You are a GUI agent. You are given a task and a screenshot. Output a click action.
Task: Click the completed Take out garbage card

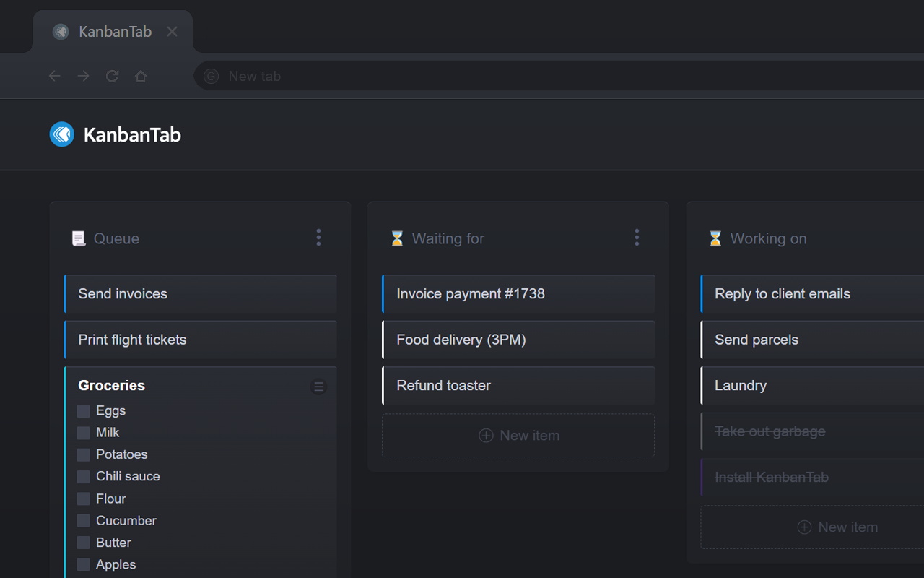[x=812, y=431]
